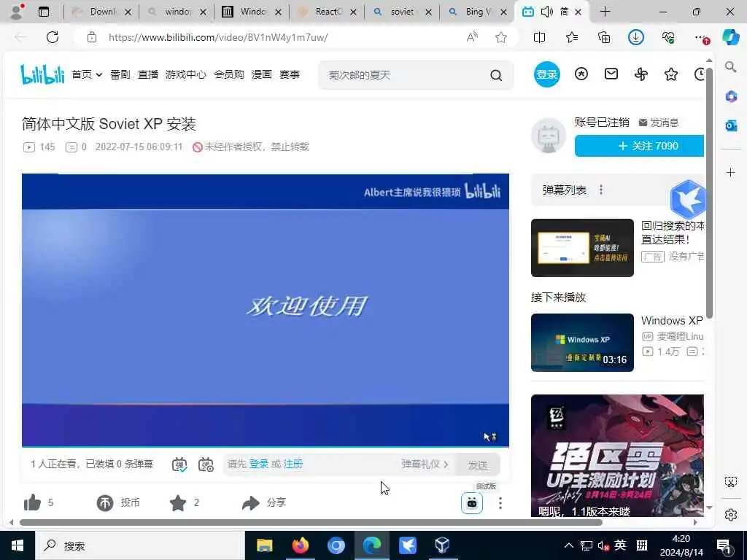Switch to the React tab
Screen dimensions: 747x560
point(328,12)
